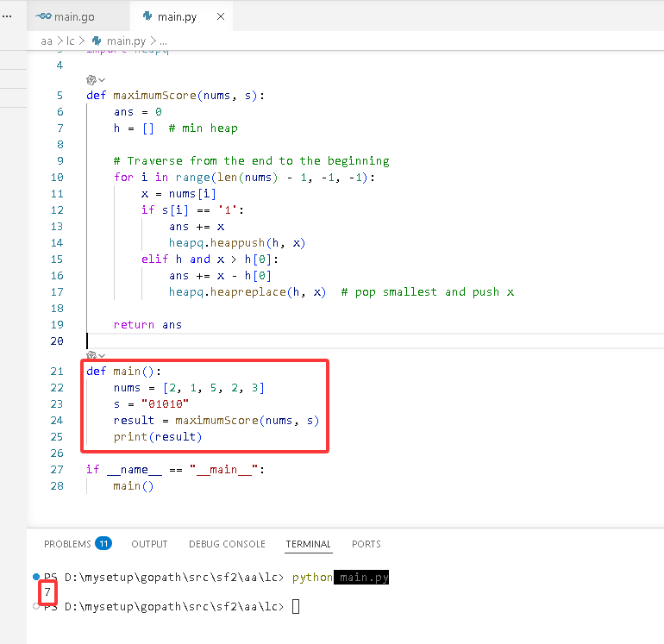Screen dimensions: 664x644
Task: Expand code lens chevron above maximumScore
Action: point(102,79)
